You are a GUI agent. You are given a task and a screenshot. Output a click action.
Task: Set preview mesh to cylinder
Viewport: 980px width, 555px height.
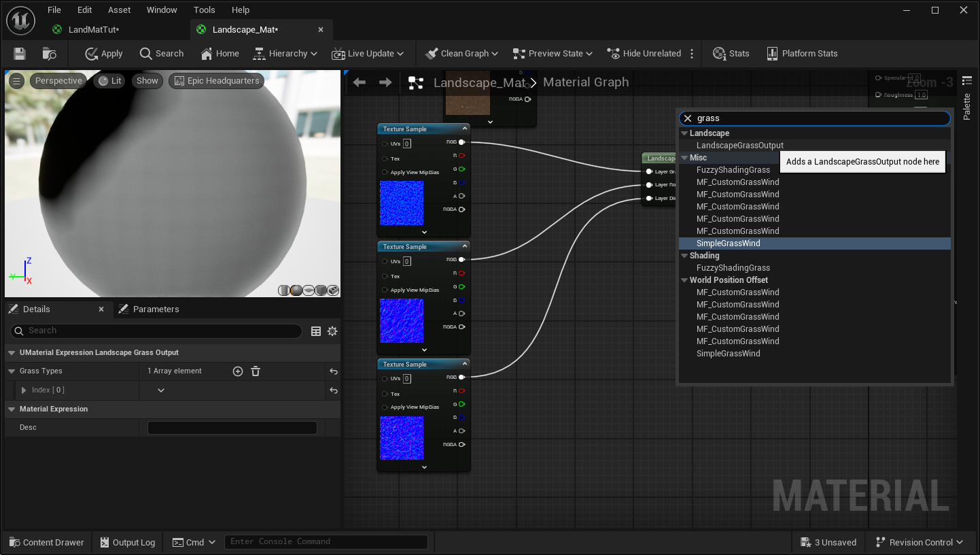point(284,290)
